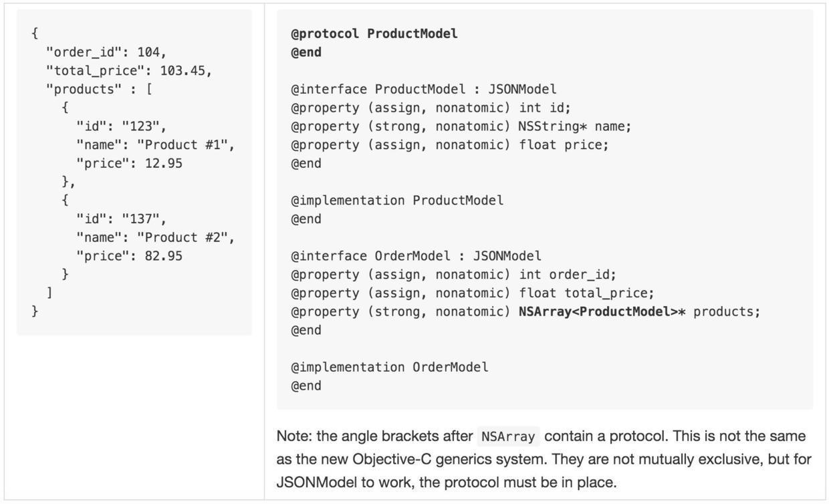The height and width of the screenshot is (504, 829).
Task: Click the @interface OrderModel : JSONModel line
Action: (x=416, y=256)
